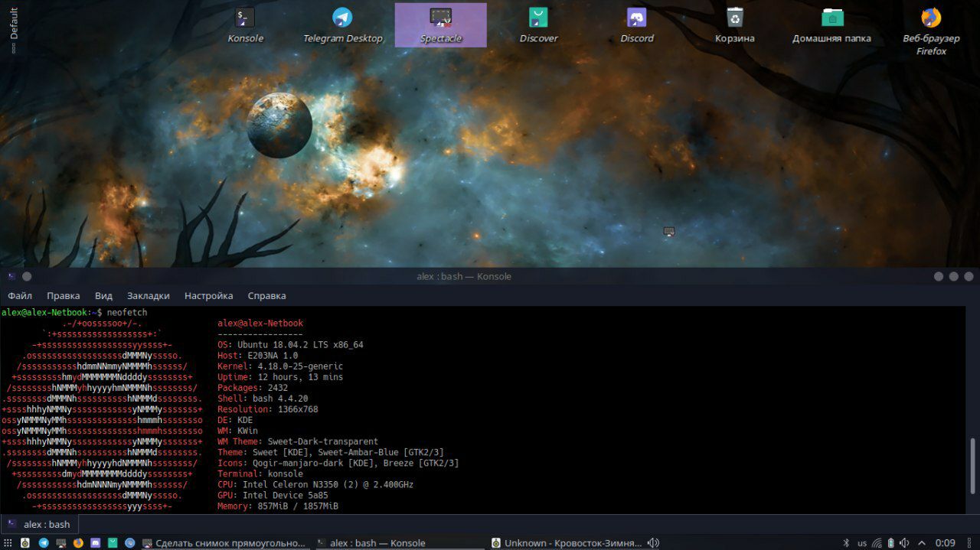
Task: Click the Terminal: konsole line
Action: click(x=260, y=474)
